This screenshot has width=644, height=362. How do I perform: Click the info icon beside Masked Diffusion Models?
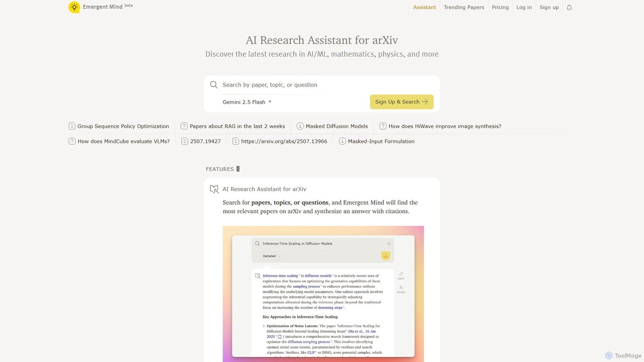(300, 126)
